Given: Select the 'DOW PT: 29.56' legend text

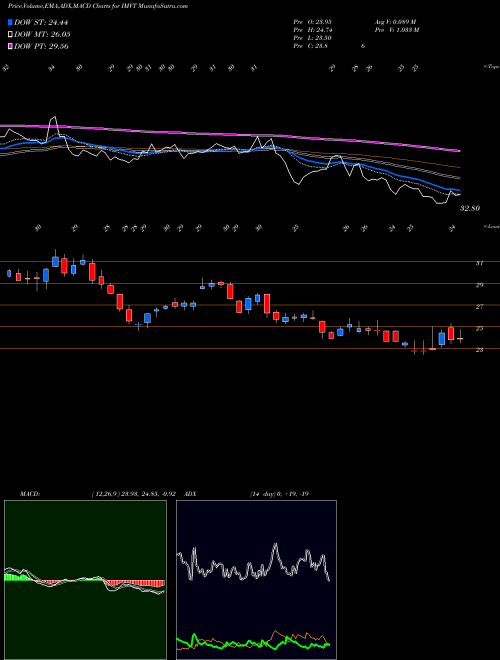Looking at the screenshot, I should (x=41, y=46).
